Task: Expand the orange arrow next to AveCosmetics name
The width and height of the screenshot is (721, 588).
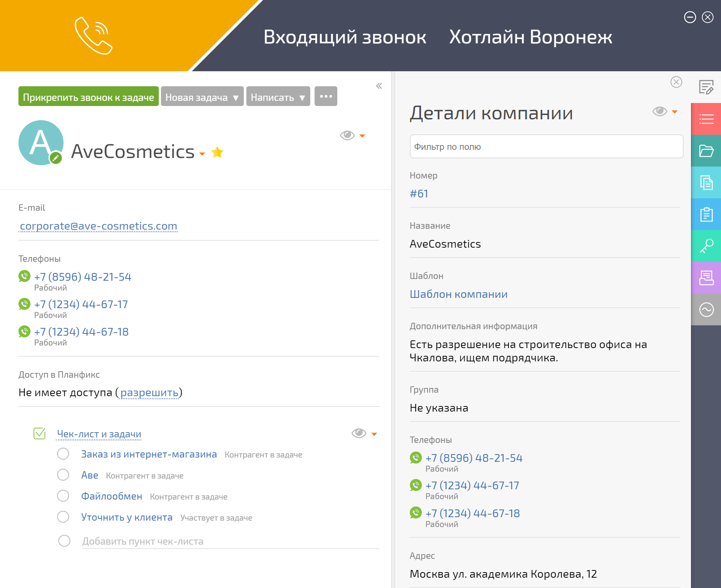Action: tap(202, 154)
